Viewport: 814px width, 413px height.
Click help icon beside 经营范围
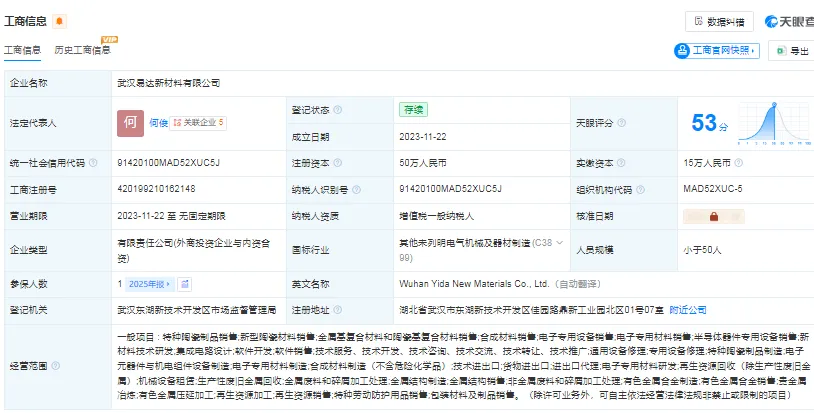pos(56,366)
